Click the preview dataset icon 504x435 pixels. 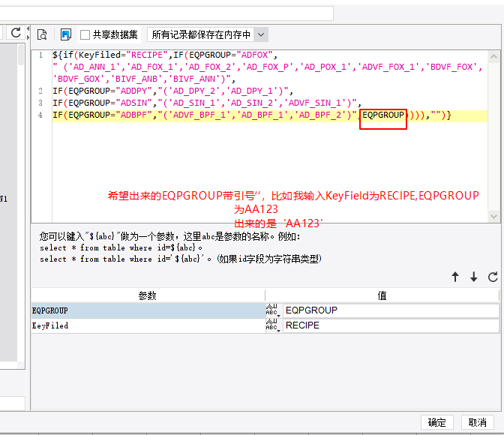pyautogui.click(x=42, y=34)
